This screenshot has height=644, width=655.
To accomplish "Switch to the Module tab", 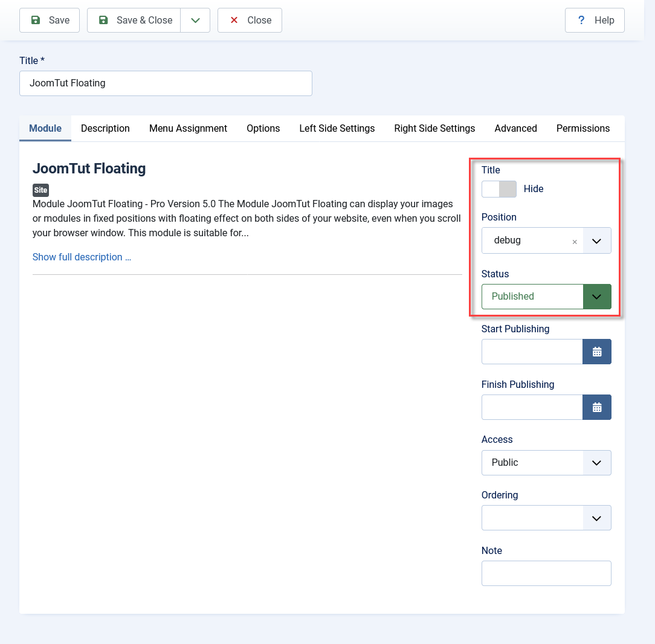I will [45, 128].
